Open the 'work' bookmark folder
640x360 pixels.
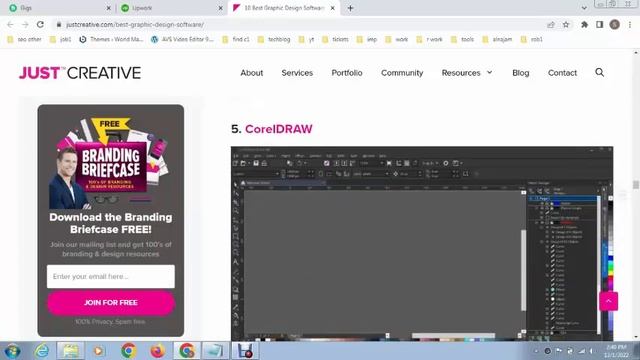pos(396,39)
